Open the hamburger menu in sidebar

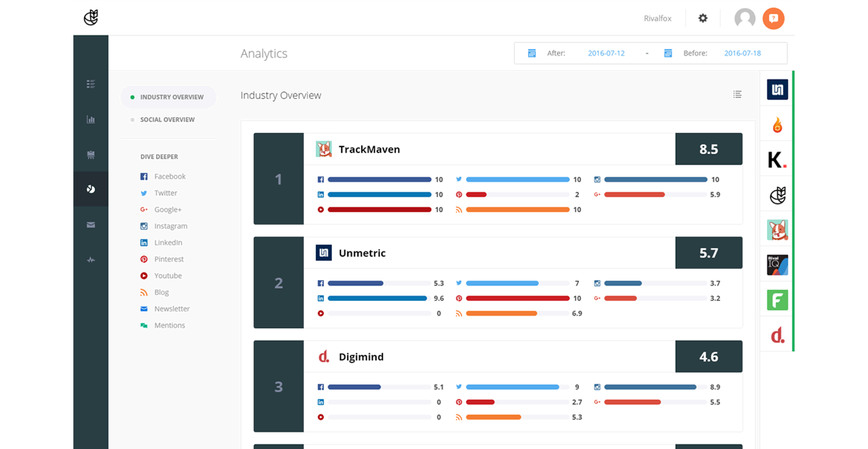click(90, 83)
